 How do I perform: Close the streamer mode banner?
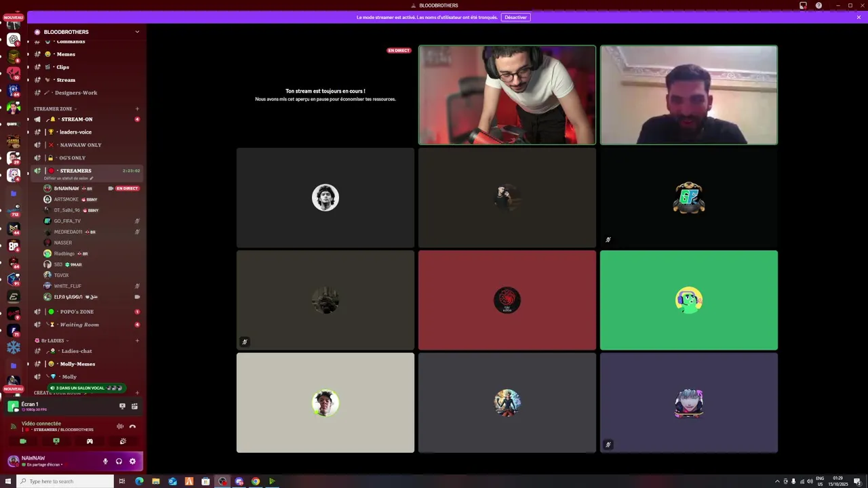tap(859, 17)
